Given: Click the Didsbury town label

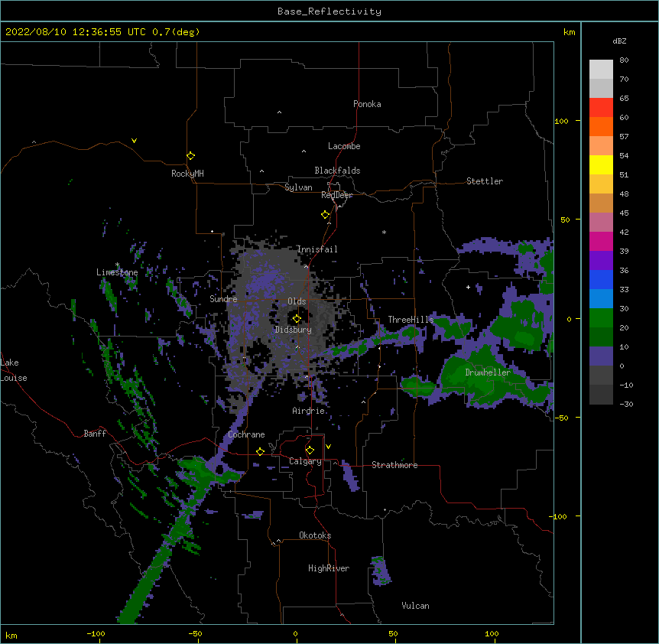Looking at the screenshot, I should pos(294,330).
